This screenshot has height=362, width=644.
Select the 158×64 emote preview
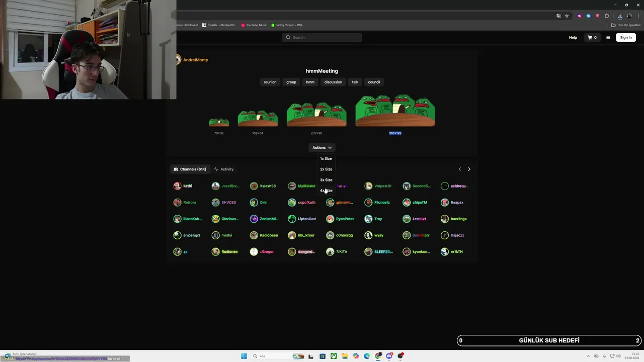pyautogui.click(x=258, y=118)
